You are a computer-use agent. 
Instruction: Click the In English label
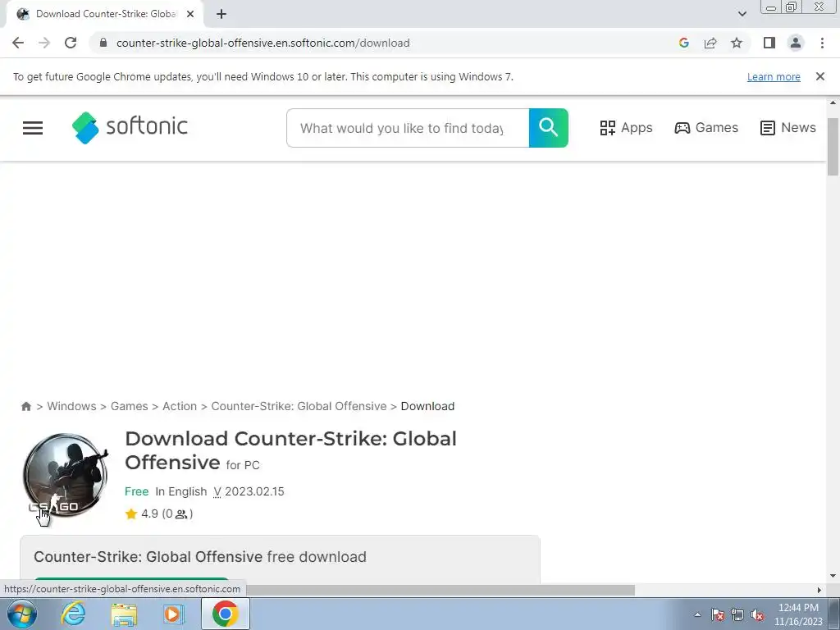click(x=181, y=491)
